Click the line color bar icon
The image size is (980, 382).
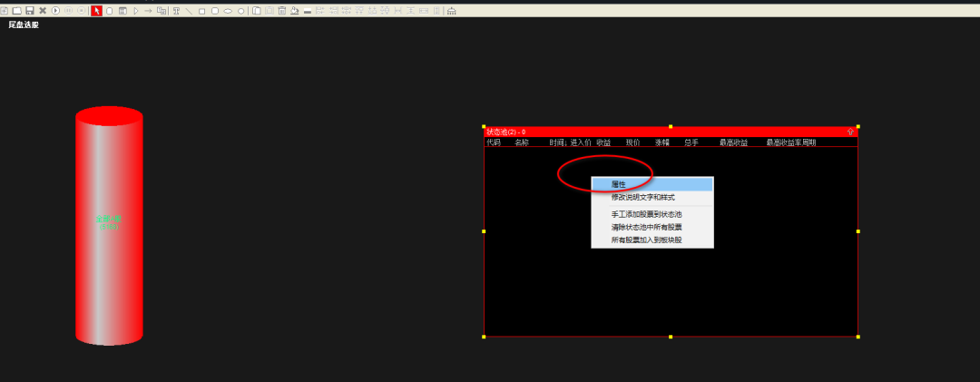308,11
